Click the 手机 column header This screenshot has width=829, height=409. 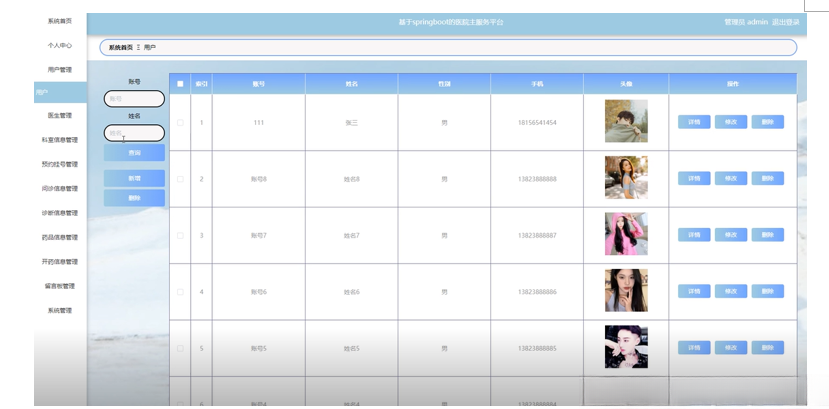point(537,84)
